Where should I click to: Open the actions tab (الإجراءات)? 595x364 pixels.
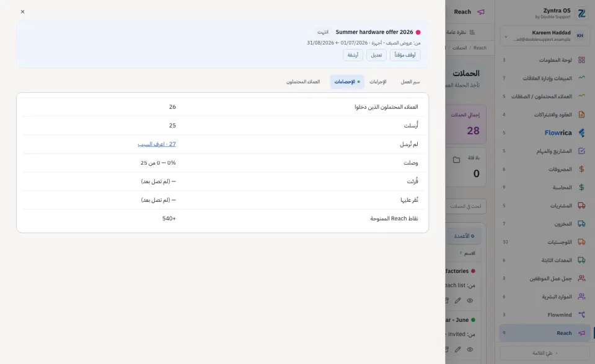click(x=378, y=82)
